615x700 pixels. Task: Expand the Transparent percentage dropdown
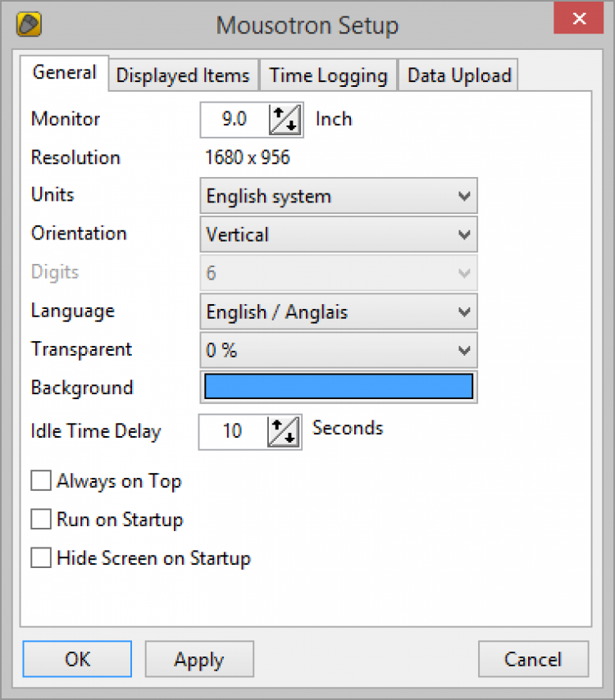click(x=338, y=351)
